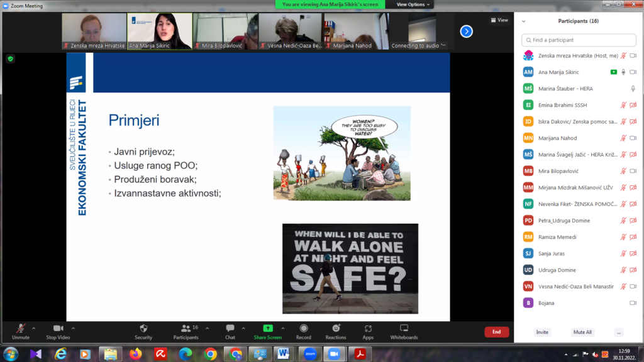The height and width of the screenshot is (362, 644).
Task: Expand the caret beside Share Screen
Action: (x=283, y=328)
